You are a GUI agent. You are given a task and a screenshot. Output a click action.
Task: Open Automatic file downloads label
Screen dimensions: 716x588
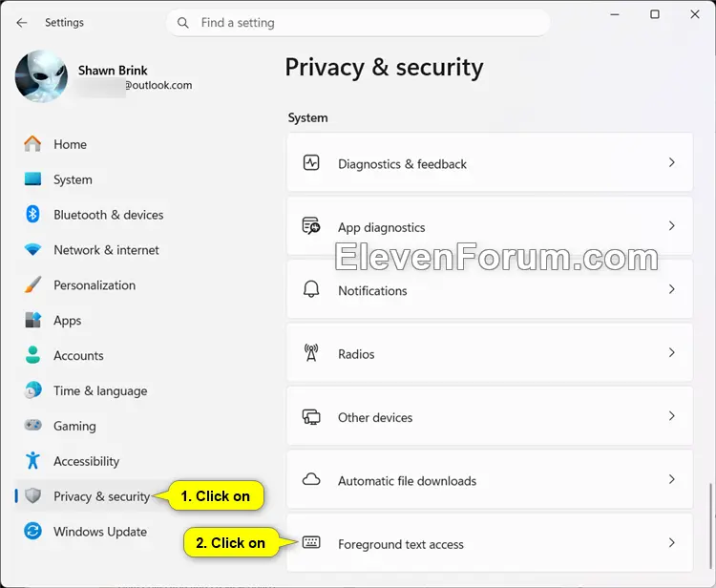[407, 481]
